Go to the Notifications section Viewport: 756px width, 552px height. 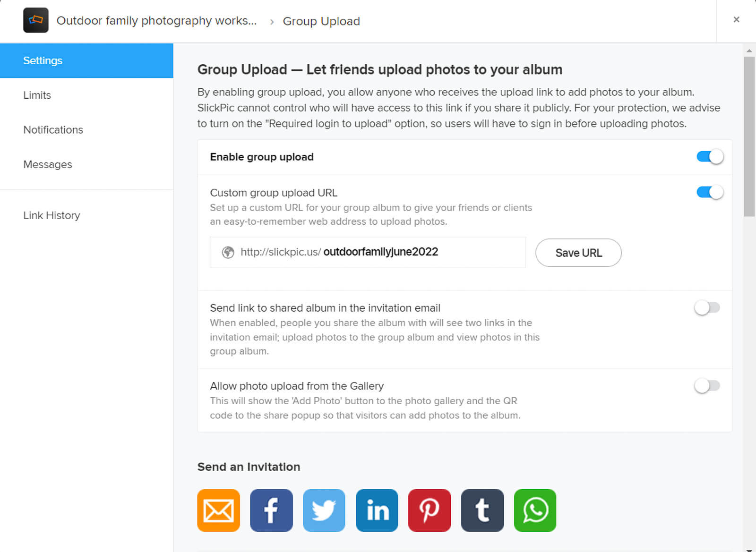coord(53,130)
